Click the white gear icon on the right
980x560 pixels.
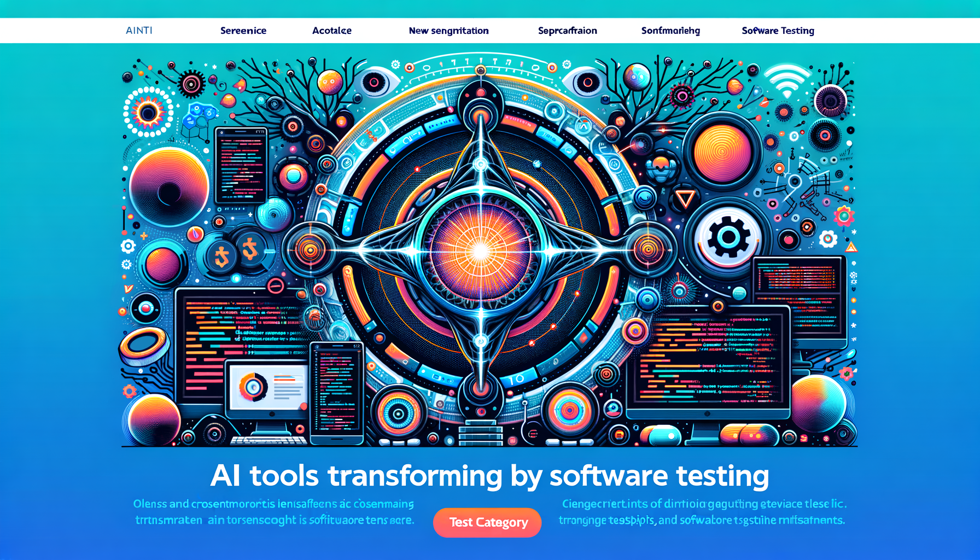point(728,237)
